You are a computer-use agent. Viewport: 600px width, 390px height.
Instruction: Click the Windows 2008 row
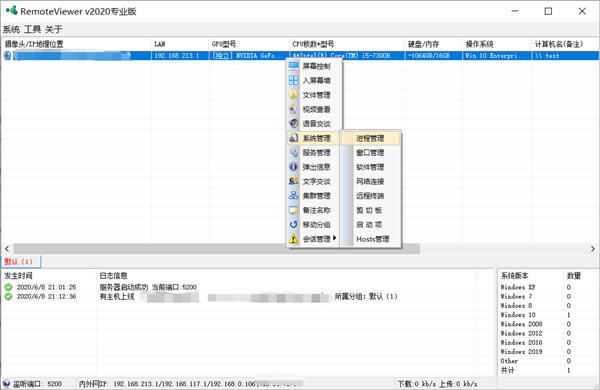pos(548,324)
